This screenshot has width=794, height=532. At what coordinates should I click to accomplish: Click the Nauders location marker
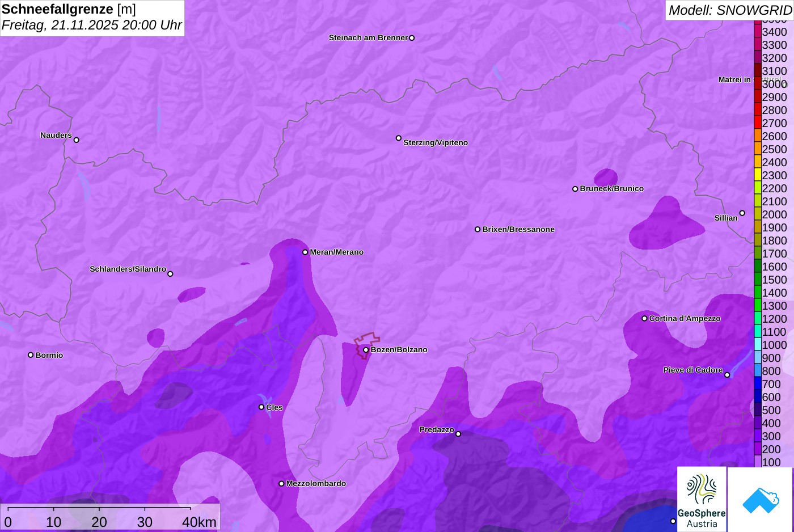pyautogui.click(x=77, y=140)
